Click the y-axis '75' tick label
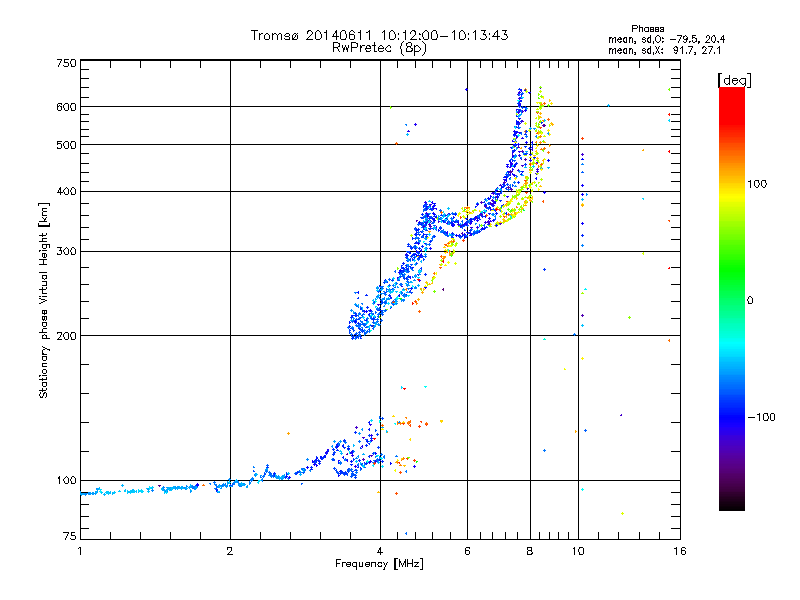 70,536
